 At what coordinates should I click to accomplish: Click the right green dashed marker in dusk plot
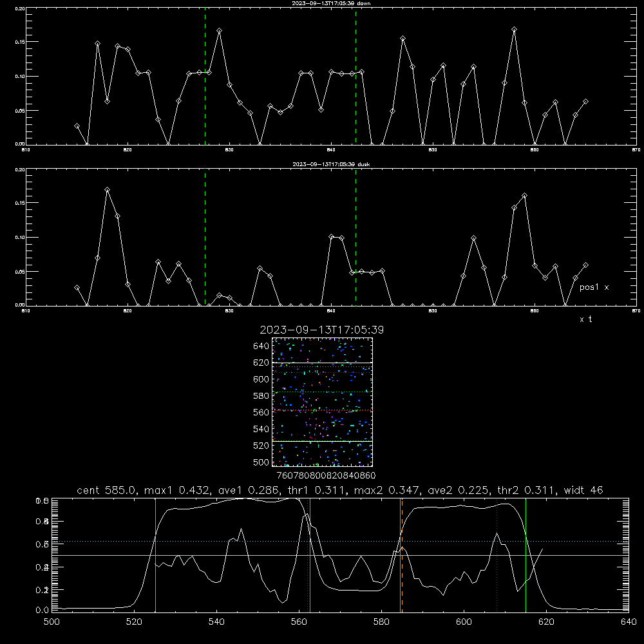[x=355, y=238]
